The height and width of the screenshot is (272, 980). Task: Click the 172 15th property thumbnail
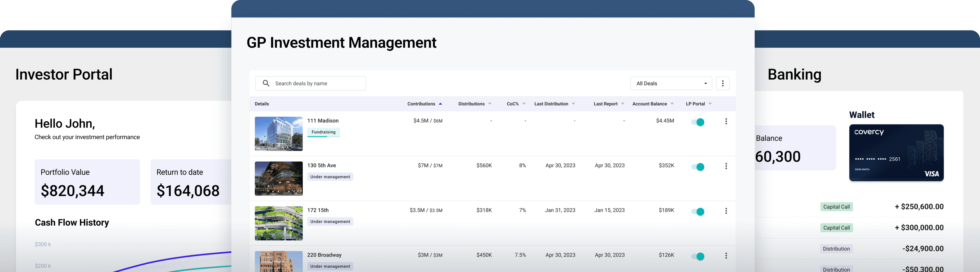pyautogui.click(x=278, y=223)
